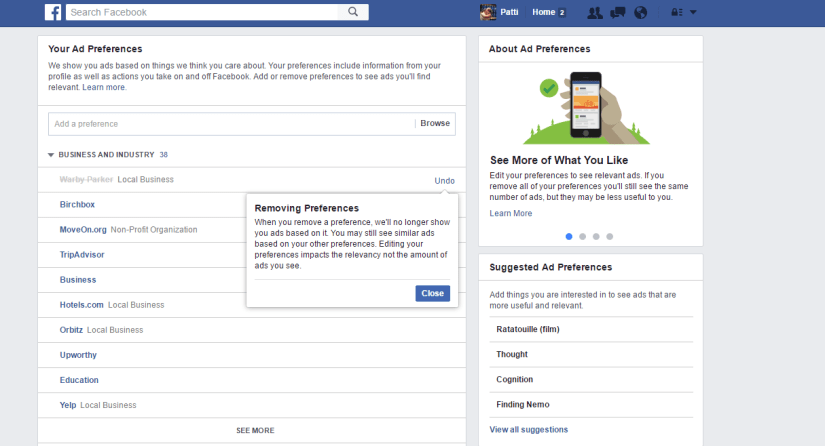
Task: Select the fourth carousel dot
Action: (x=610, y=237)
